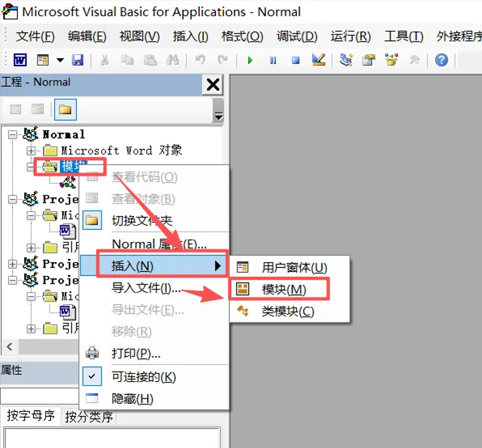Click the Copy icon in toolbar
This screenshot has height=448, width=482.
127,60
